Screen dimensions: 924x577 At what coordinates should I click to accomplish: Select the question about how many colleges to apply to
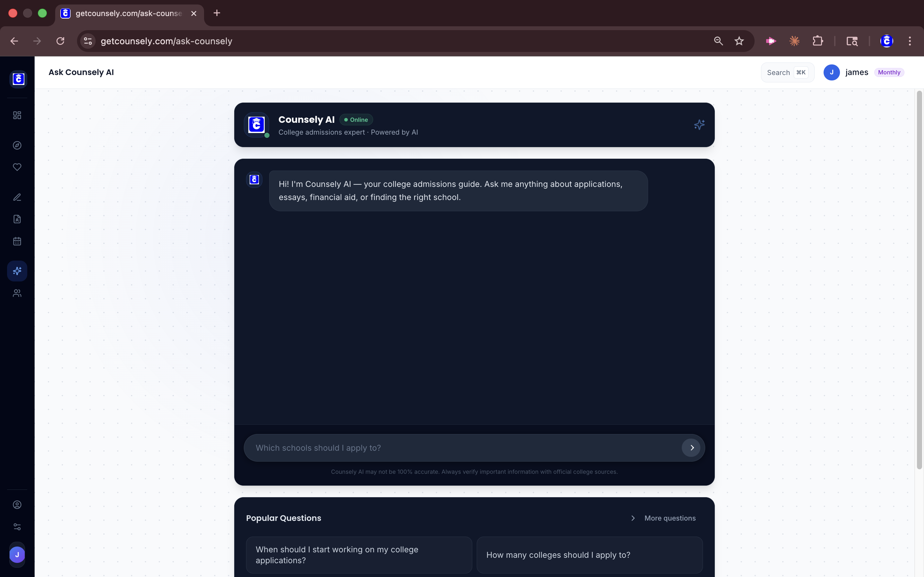pyautogui.click(x=589, y=555)
